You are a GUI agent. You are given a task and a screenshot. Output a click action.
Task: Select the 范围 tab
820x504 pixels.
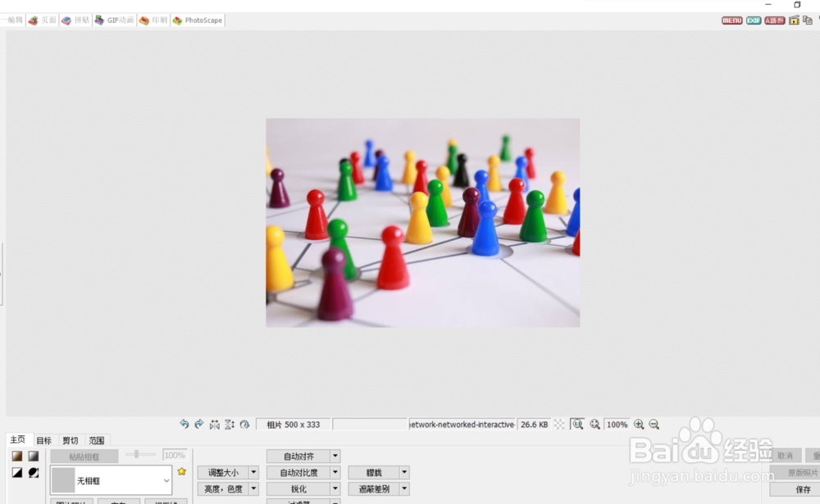click(97, 440)
